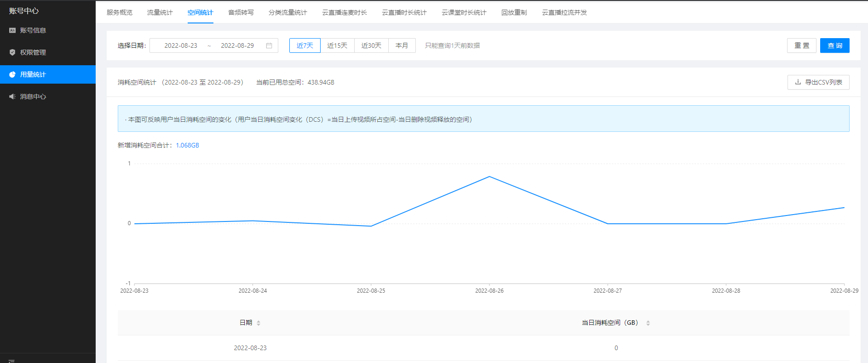Collapse the sidebar with the bottom menu icon

point(12,361)
